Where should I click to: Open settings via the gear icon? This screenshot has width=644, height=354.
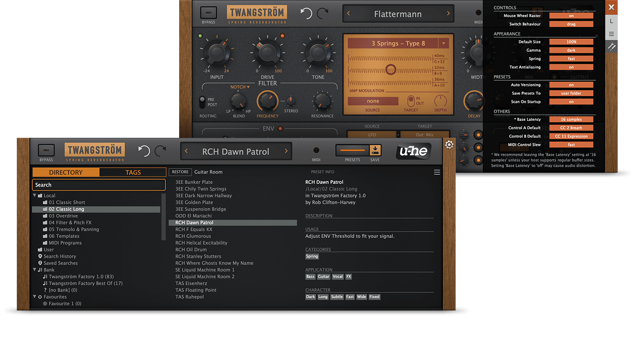coord(449,144)
